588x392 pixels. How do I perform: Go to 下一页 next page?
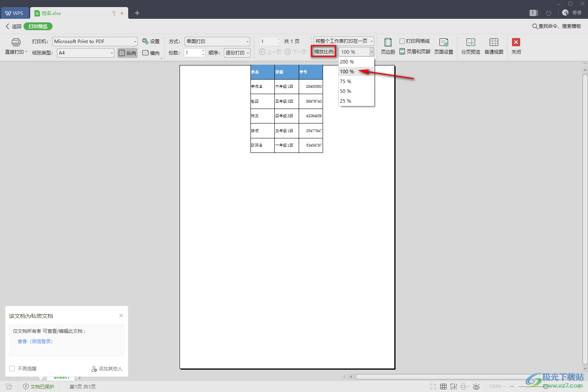[296, 52]
